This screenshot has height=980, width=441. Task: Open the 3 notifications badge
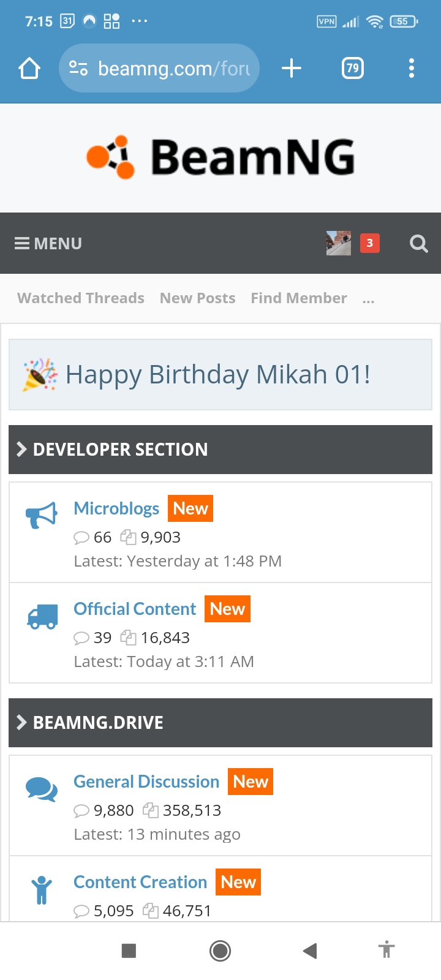tap(369, 243)
